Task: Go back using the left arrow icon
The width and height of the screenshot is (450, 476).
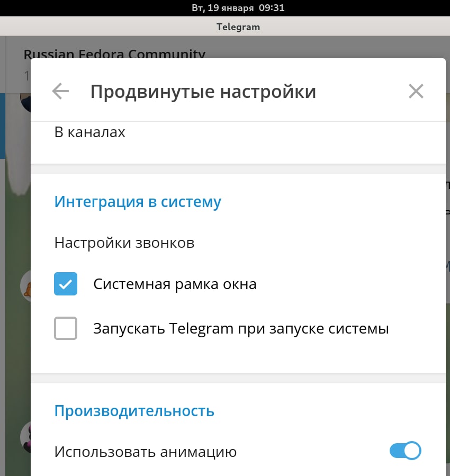Action: (60, 91)
